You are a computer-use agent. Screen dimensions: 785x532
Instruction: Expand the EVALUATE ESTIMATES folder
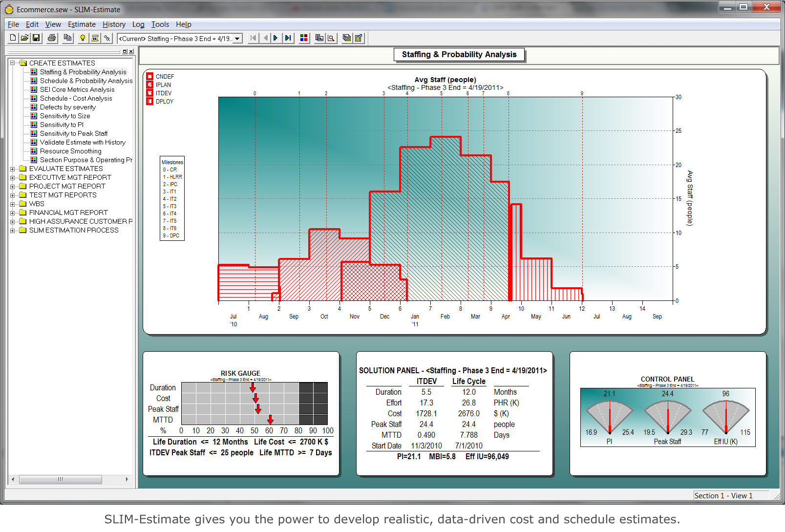click(13, 168)
